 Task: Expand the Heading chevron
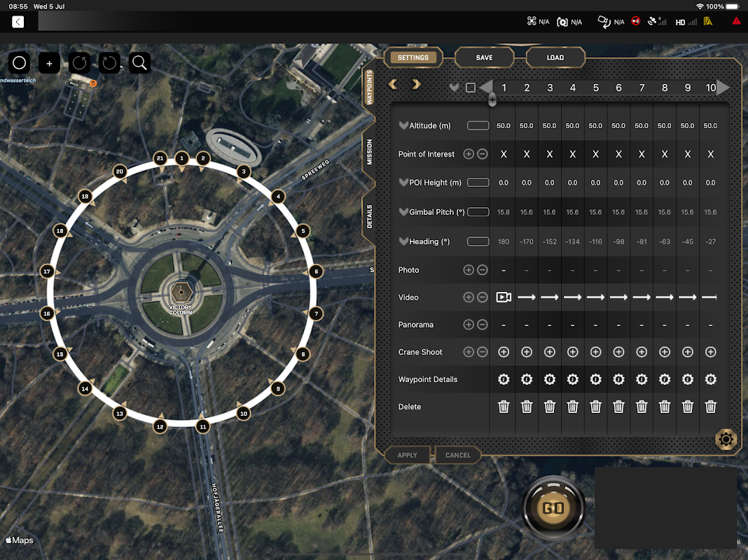(x=403, y=241)
